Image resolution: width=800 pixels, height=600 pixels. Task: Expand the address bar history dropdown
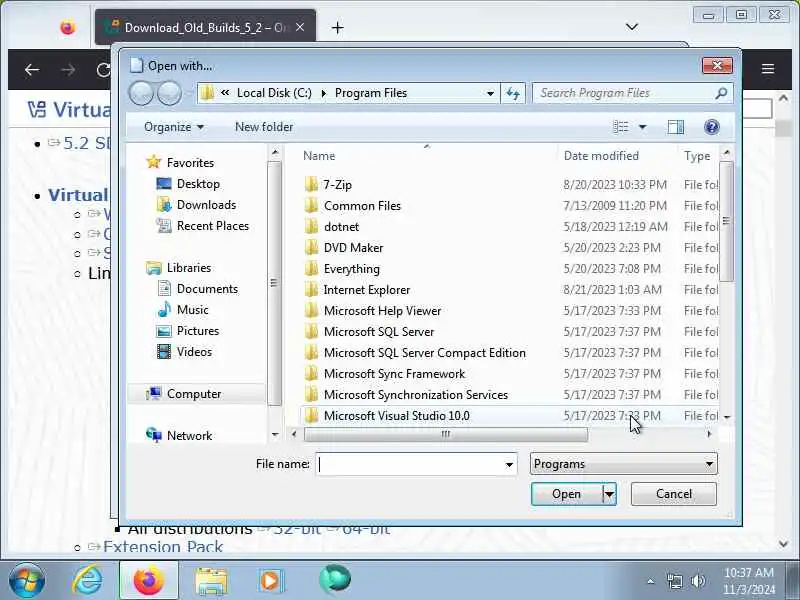click(x=490, y=93)
